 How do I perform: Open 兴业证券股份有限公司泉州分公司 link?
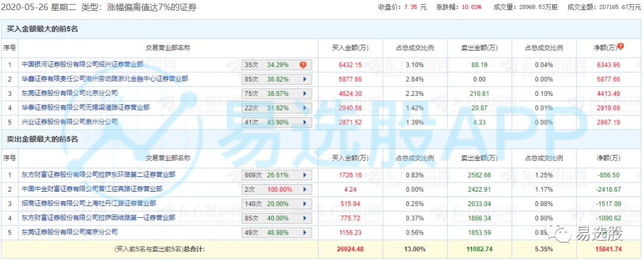pos(70,121)
